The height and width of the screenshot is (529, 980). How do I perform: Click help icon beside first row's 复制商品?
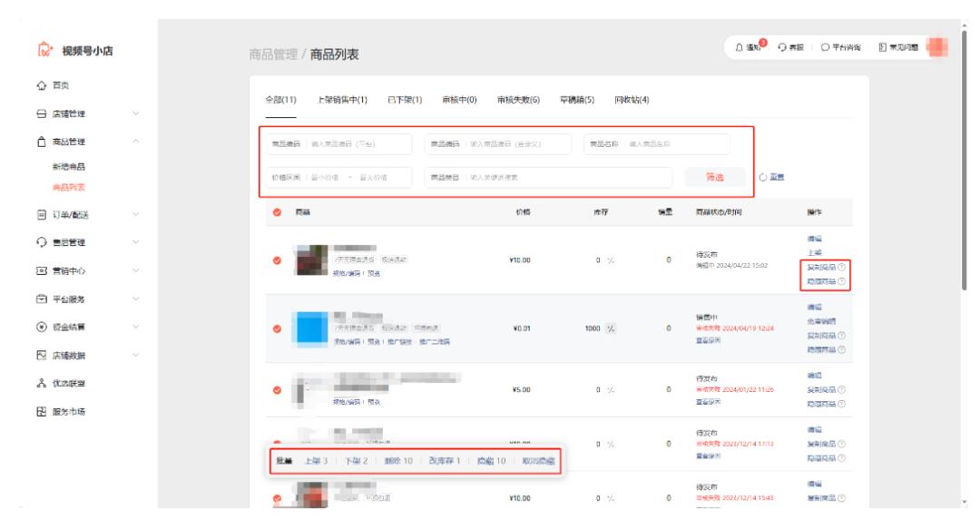(852, 267)
